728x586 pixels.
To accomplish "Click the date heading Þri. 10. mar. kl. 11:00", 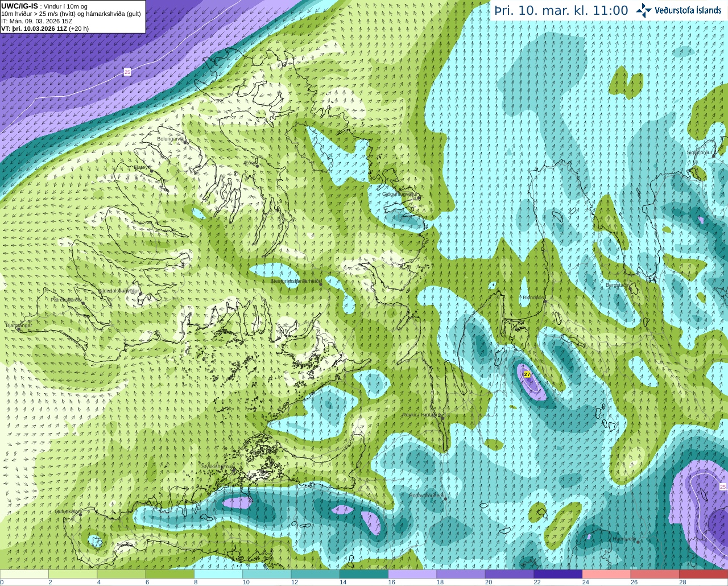I will [561, 10].
